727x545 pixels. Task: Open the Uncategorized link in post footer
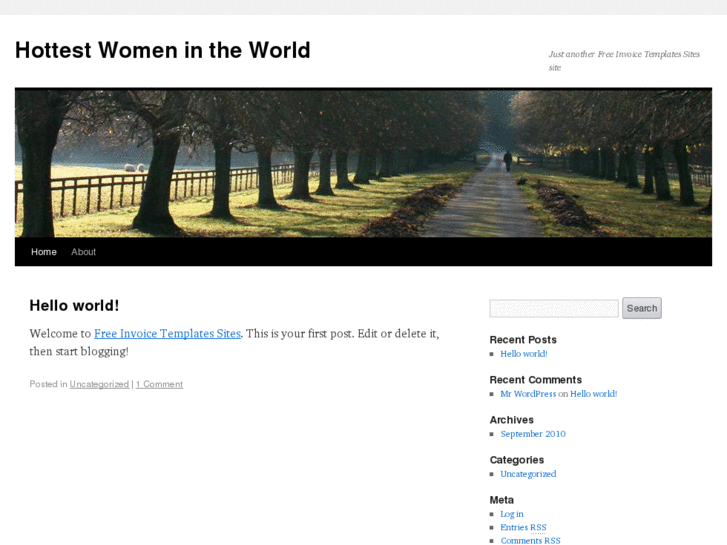(99, 384)
